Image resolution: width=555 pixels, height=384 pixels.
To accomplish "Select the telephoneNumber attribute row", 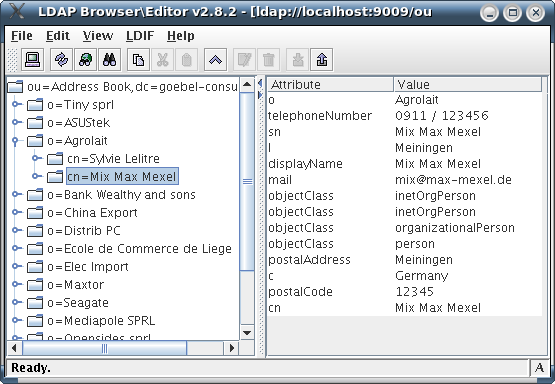I will tap(405, 116).
